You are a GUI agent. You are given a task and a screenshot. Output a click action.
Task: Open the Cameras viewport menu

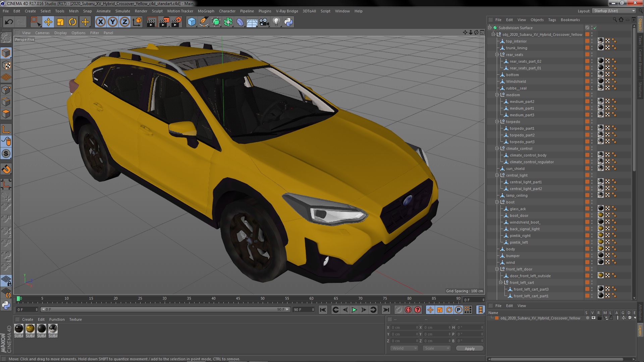pos(42,33)
